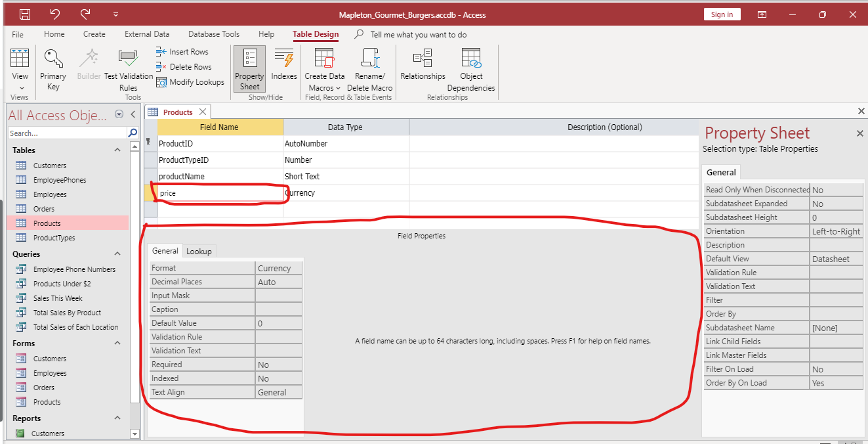The image size is (868, 444).
Task: Click Test Validation Rules icon
Action: click(x=129, y=70)
